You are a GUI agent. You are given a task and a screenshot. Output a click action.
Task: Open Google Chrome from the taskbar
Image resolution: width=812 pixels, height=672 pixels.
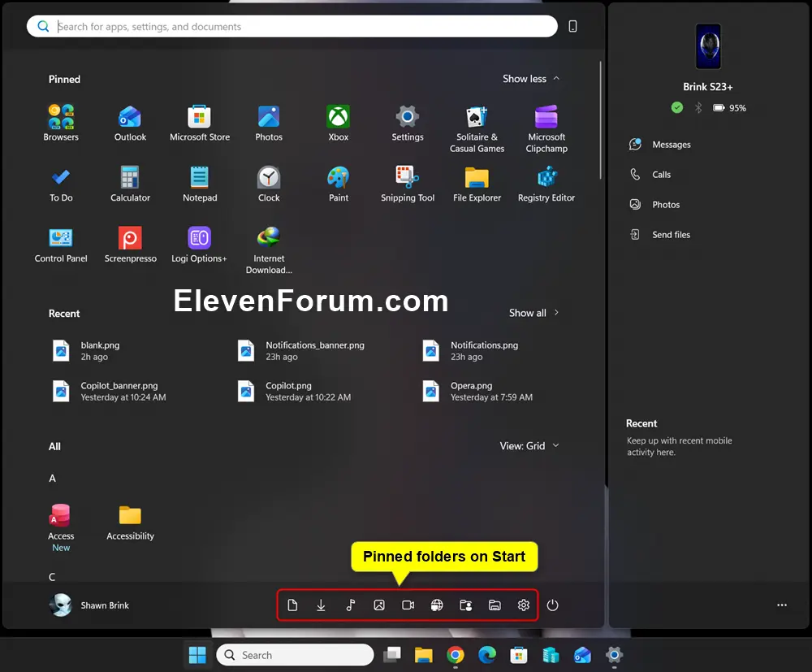456,655
